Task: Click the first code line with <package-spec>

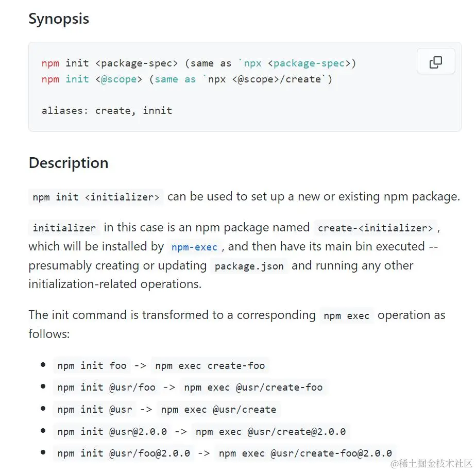Action: 199,63
